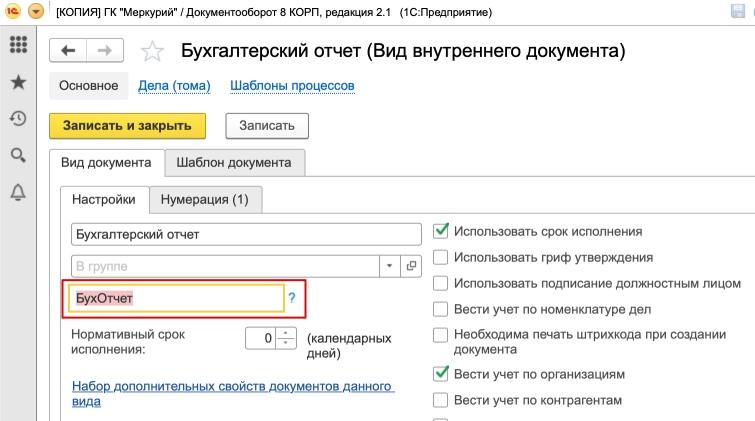The height and width of the screenshot is (421, 755).
Task: Open the sections menu grid icon
Action: [17, 46]
